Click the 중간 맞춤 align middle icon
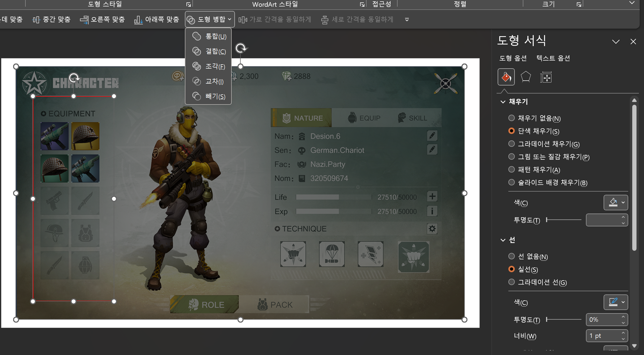Viewport: 644px width, 355px height. 36,20
